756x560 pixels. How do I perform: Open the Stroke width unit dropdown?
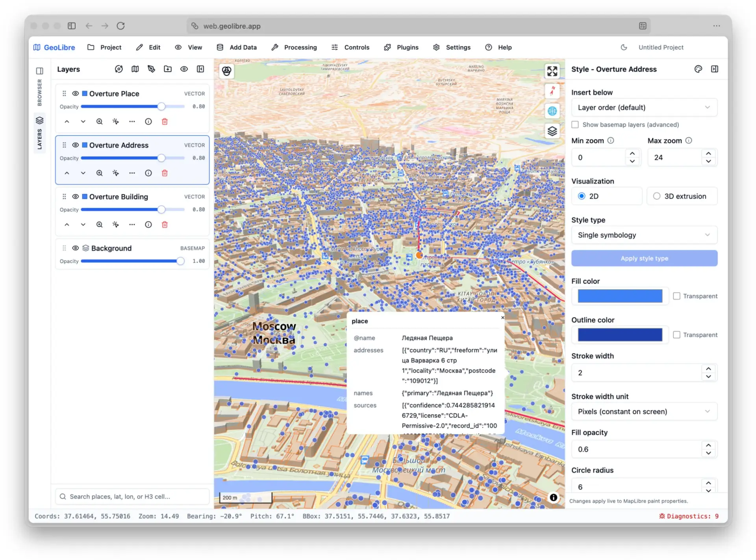[644, 411]
